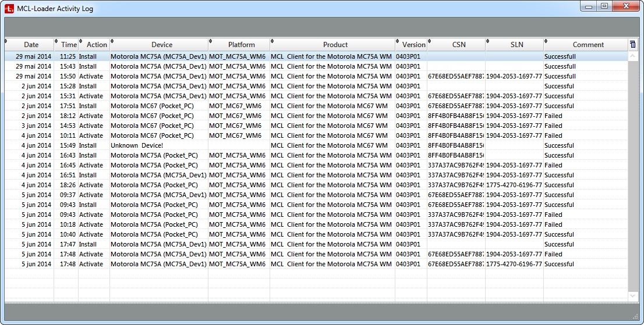Click MOT_MC67_WM6 platform in the 14:53 row
Image resolution: width=644 pixels, height=325 pixels.
coord(235,126)
